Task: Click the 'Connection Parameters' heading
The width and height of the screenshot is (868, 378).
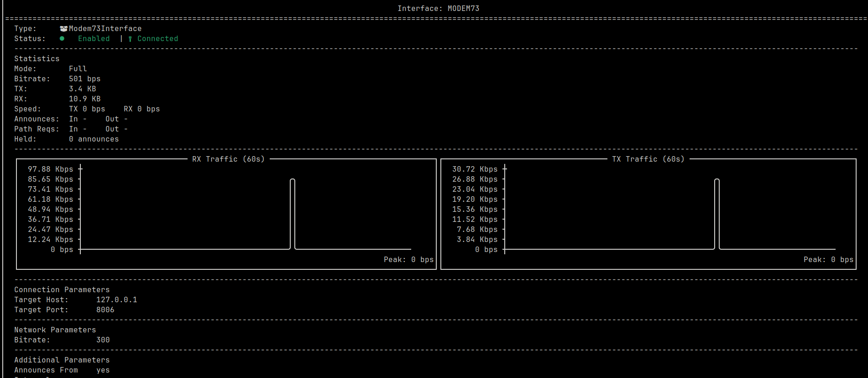Action: (62, 290)
